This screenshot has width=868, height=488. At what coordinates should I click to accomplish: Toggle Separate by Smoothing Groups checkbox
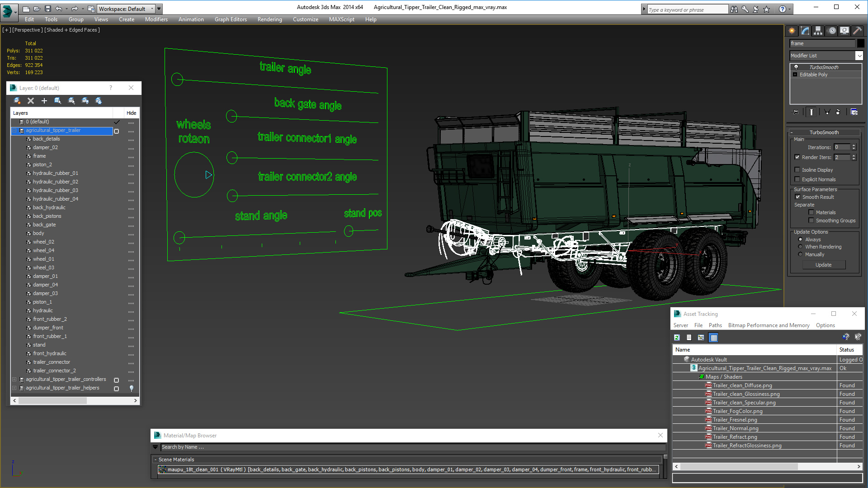[x=811, y=221]
